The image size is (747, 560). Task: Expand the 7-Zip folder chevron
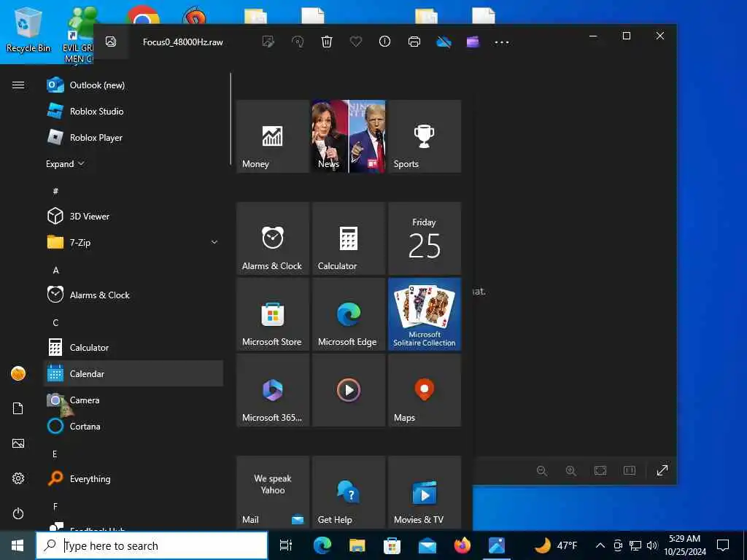(x=214, y=242)
